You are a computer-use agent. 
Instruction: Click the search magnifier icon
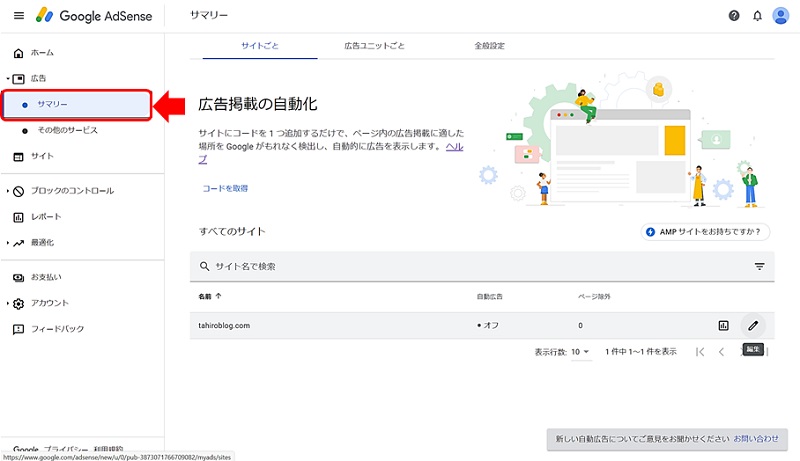click(x=205, y=266)
